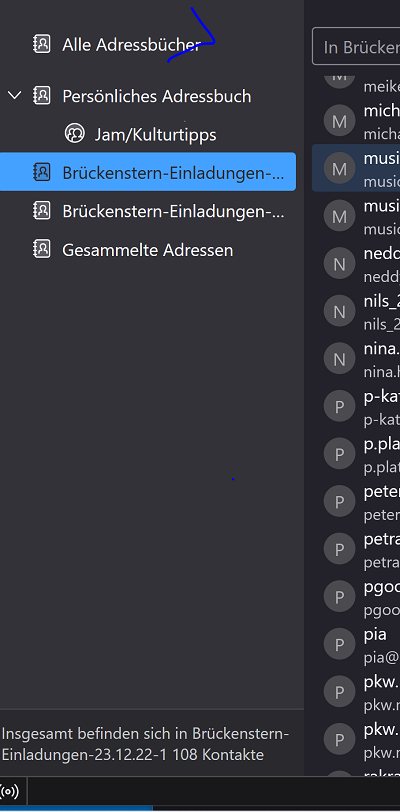Open the online status icon in status bar
This screenshot has height=812, width=400.
tap(10, 791)
